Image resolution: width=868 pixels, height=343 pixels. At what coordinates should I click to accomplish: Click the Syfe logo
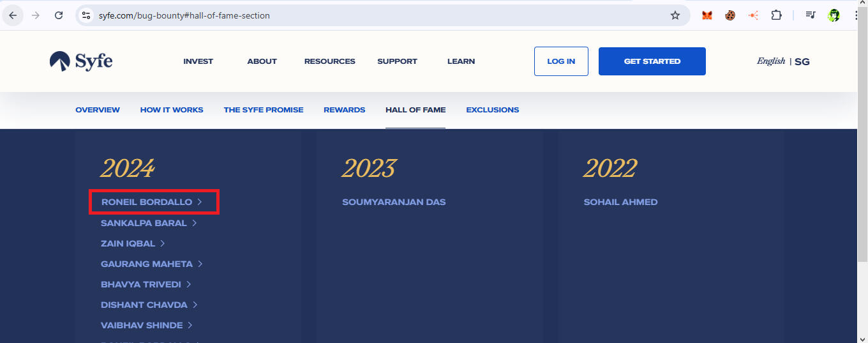81,61
